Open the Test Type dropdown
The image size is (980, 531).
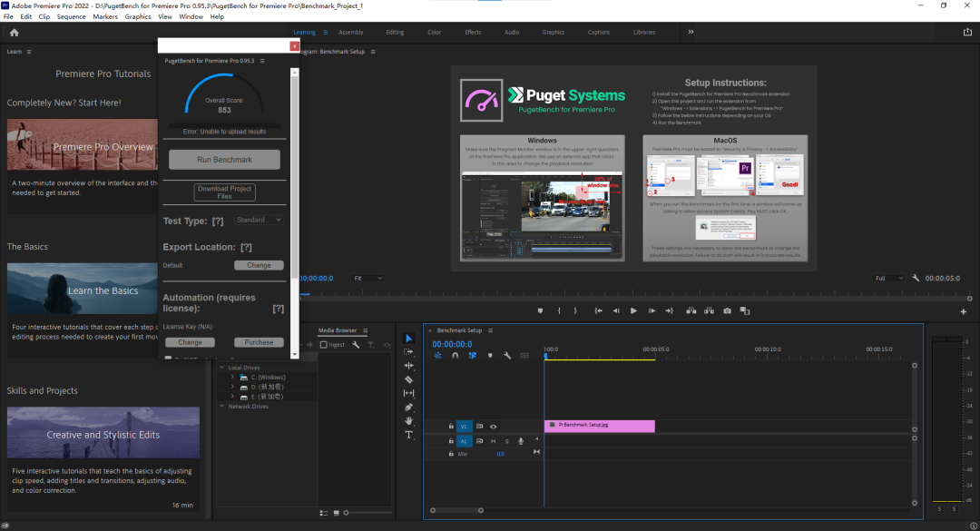(260, 220)
